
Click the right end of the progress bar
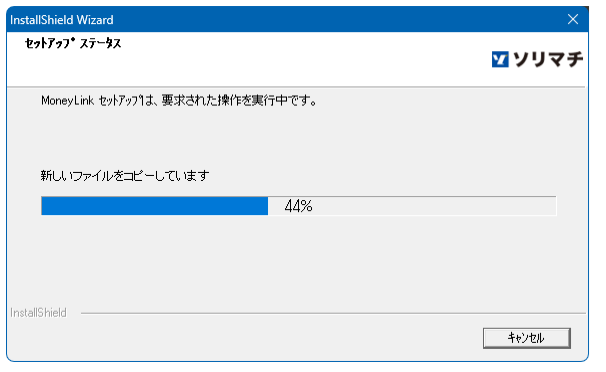(x=551, y=206)
